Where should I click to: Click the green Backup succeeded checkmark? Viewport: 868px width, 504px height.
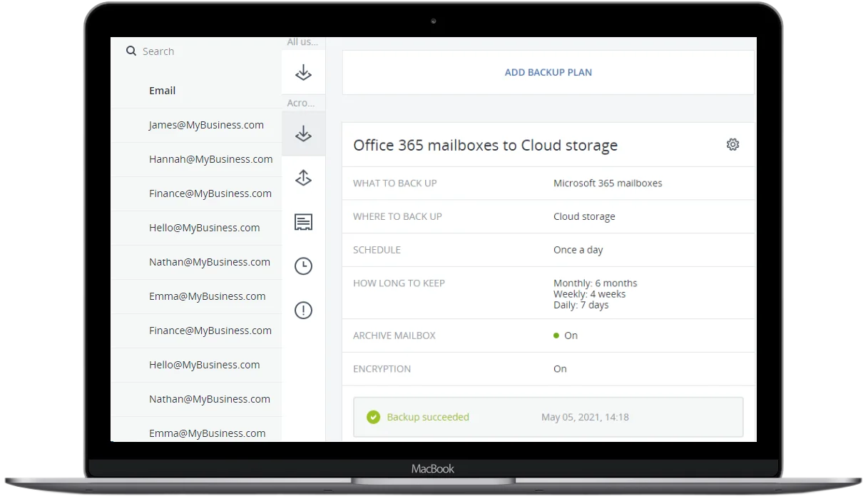point(373,417)
